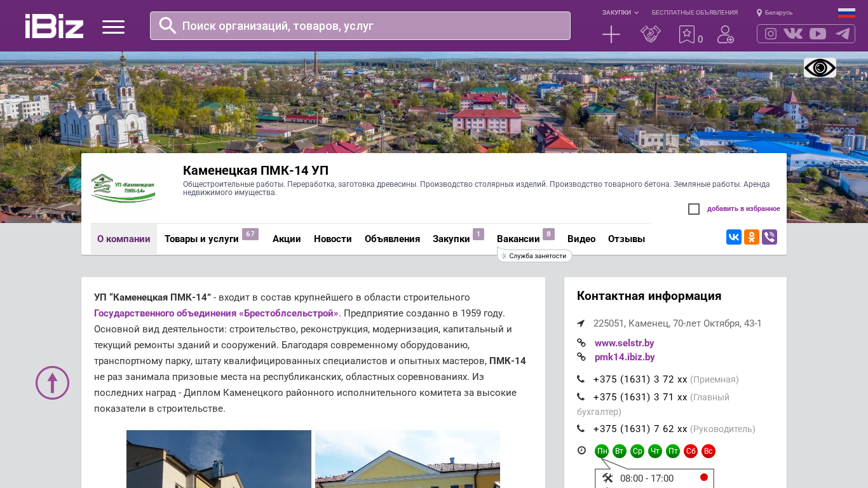
Task: Check the add to favorites checkbox
Action: 694,209
